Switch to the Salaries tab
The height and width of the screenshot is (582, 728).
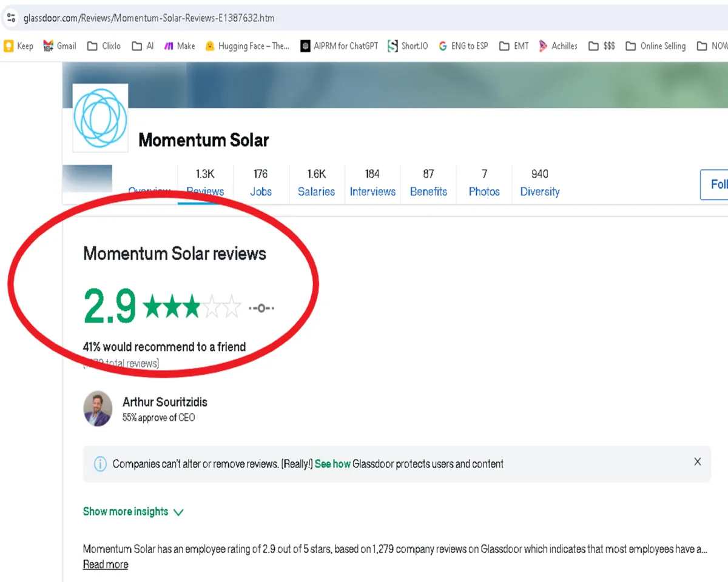[316, 182]
